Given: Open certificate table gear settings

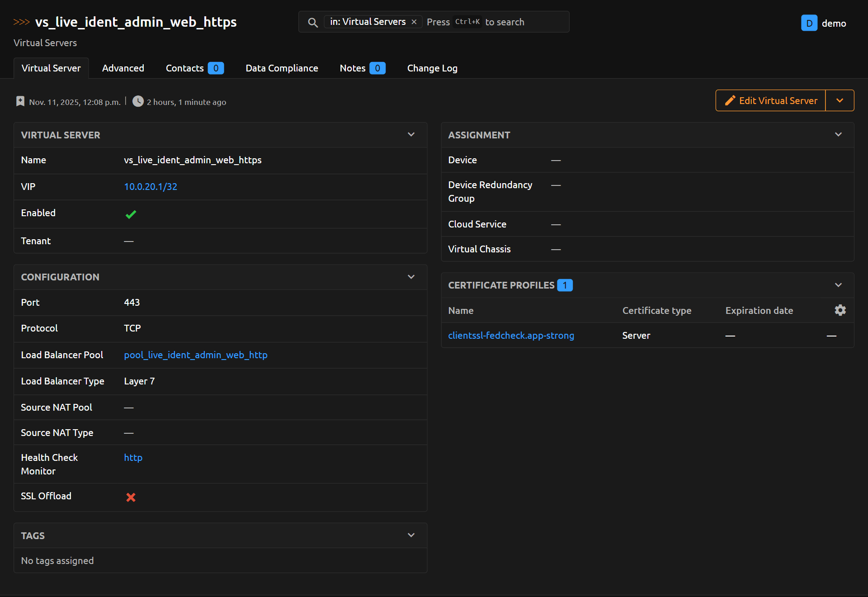Looking at the screenshot, I should coord(840,310).
